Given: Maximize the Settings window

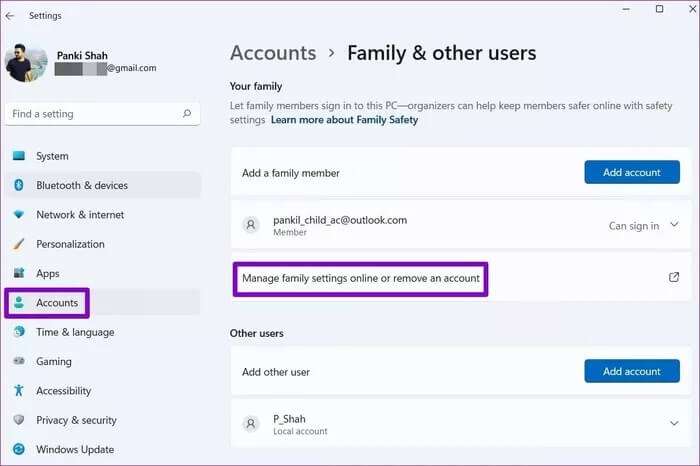Looking at the screenshot, I should 659,9.
